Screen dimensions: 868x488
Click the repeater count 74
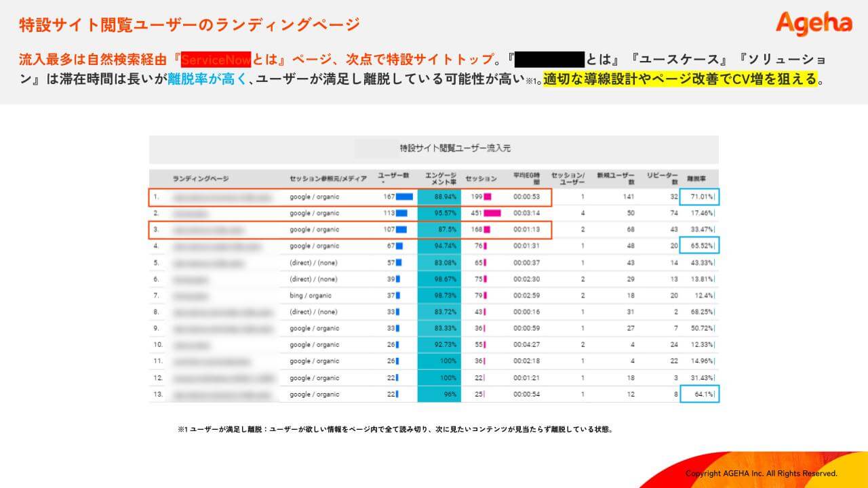tap(673, 213)
